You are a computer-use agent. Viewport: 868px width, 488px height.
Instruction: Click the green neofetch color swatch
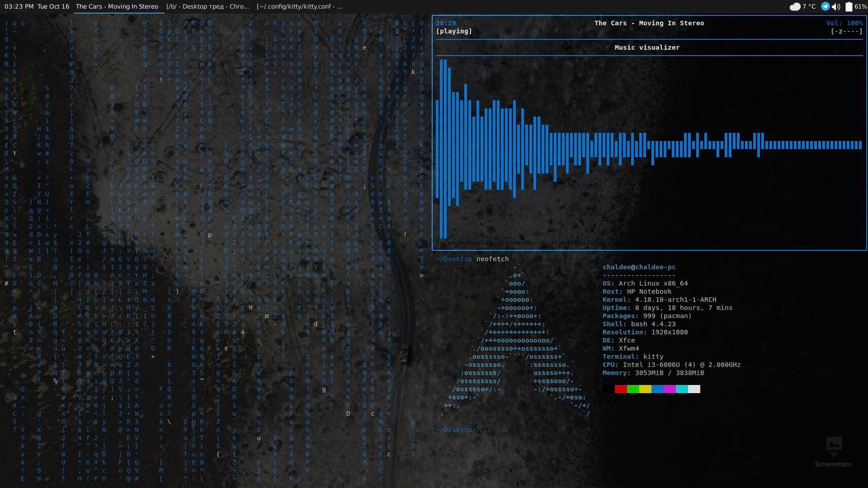tap(633, 389)
